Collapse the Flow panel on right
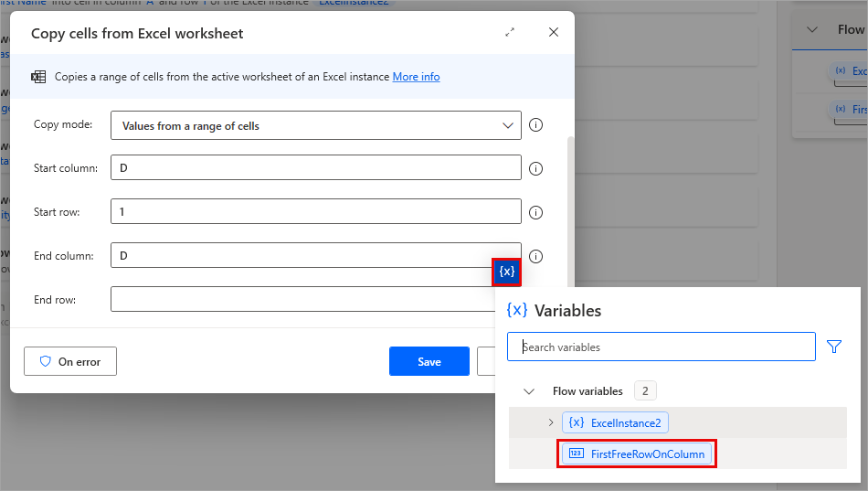The width and height of the screenshot is (868, 491). point(812,29)
